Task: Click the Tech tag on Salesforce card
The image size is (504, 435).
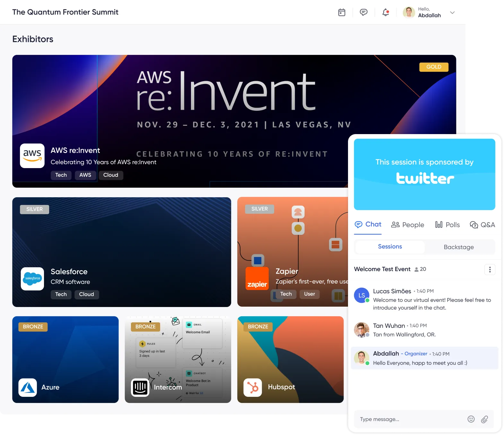Action: click(61, 294)
